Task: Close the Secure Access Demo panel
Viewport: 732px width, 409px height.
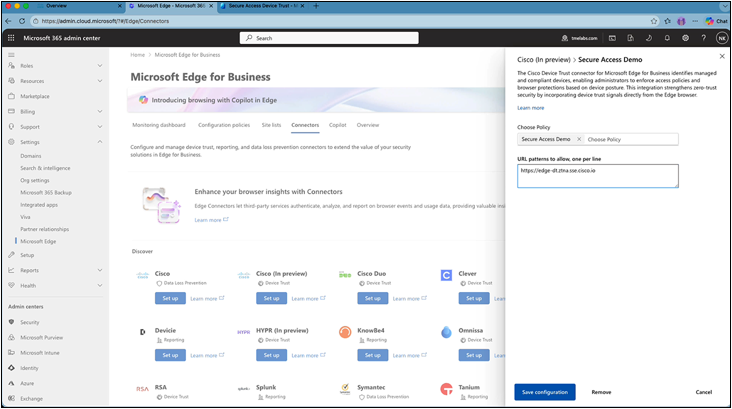Action: tap(722, 56)
